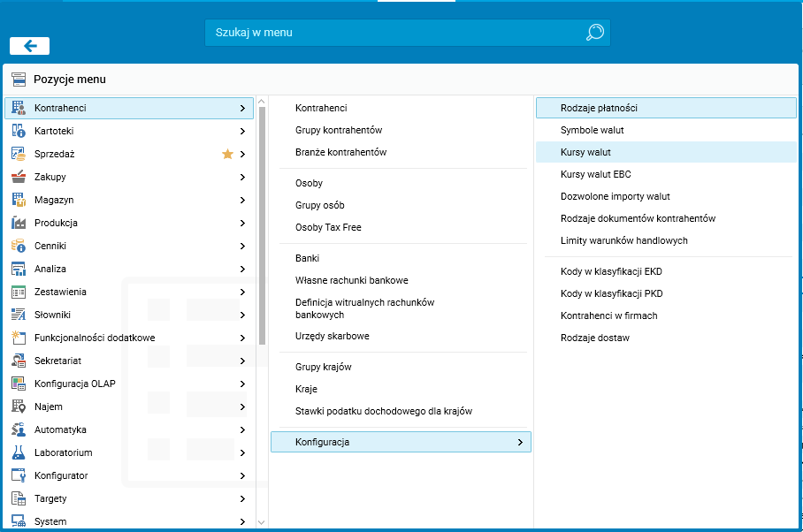The width and height of the screenshot is (803, 532).
Task: Click the Najem location icon
Action: click(19, 407)
